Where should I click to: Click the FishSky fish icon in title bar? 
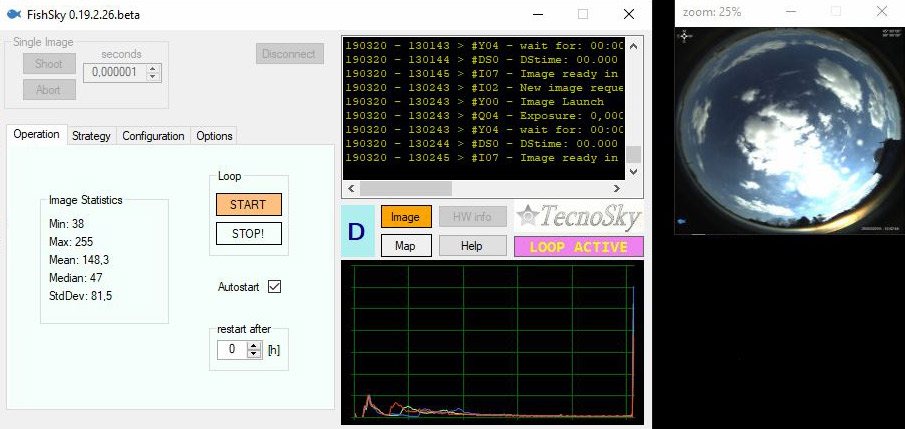12,16
